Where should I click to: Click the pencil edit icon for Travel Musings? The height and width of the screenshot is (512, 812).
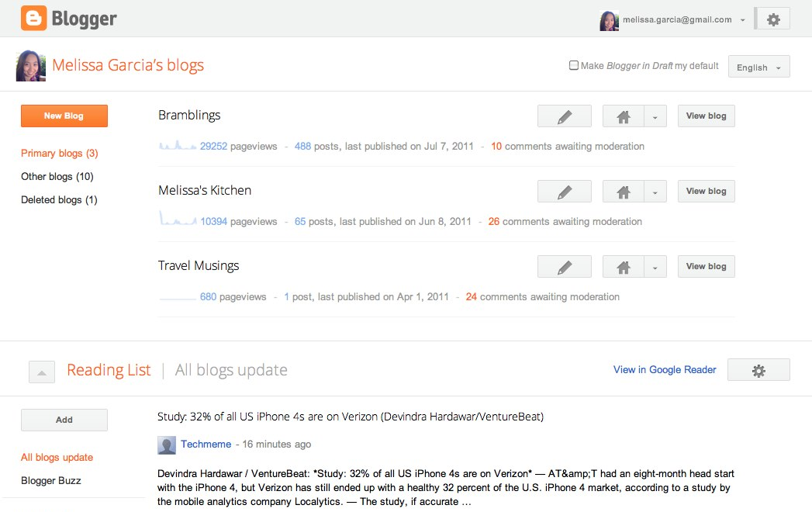[565, 267]
